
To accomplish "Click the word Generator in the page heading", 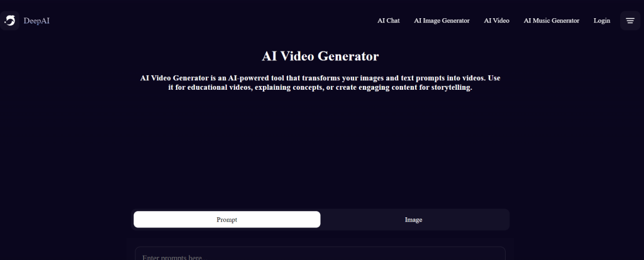I will (348, 57).
